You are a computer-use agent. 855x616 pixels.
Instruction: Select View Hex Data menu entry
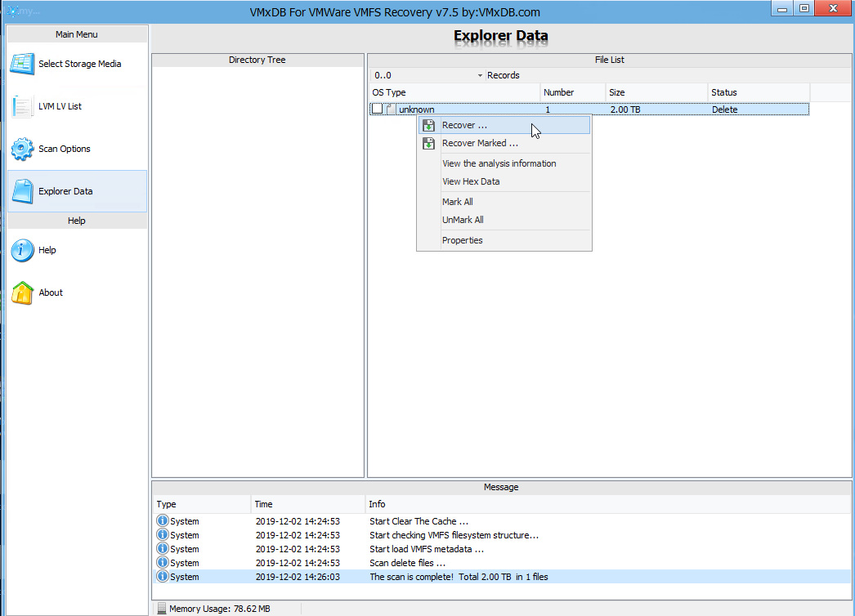click(504, 181)
